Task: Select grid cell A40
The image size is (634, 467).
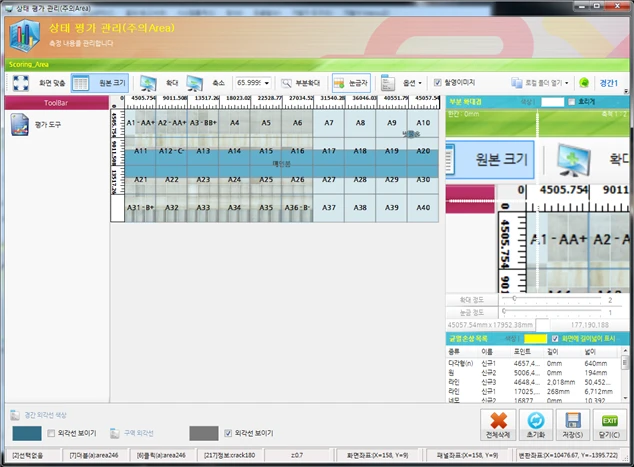Action: (423, 208)
